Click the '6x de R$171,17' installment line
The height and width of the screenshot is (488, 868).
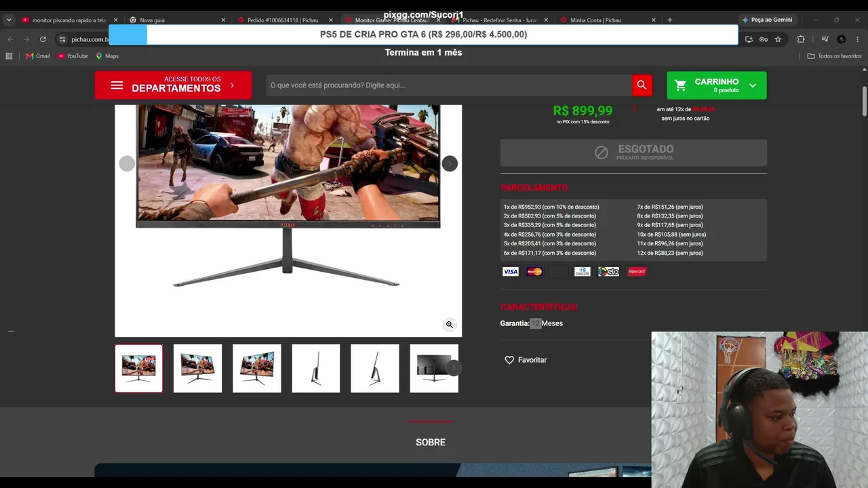550,253
